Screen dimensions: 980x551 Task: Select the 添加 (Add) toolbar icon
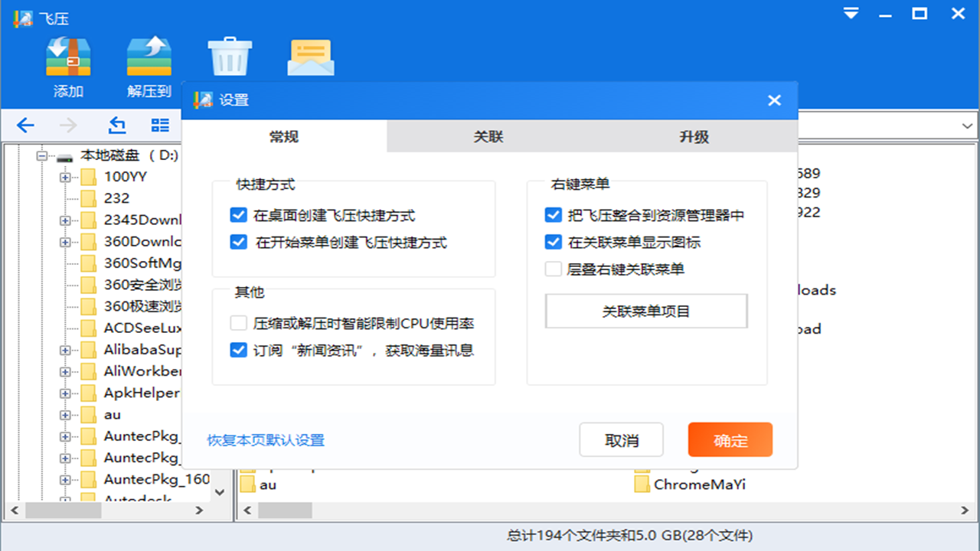[69, 57]
